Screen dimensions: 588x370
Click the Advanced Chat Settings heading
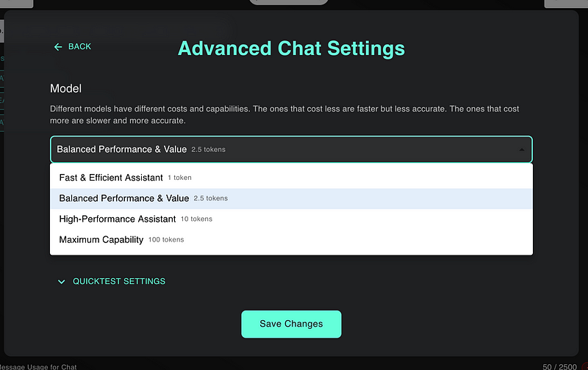291,48
